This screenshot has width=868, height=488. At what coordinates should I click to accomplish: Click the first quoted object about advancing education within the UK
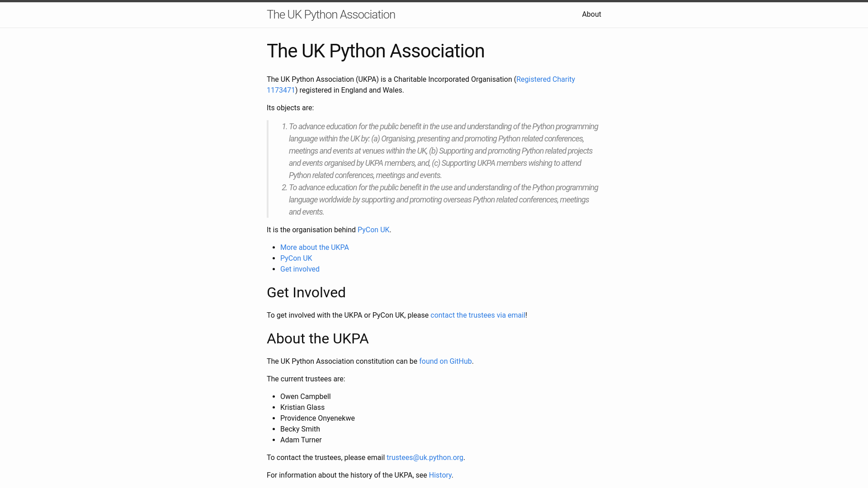[x=444, y=151]
